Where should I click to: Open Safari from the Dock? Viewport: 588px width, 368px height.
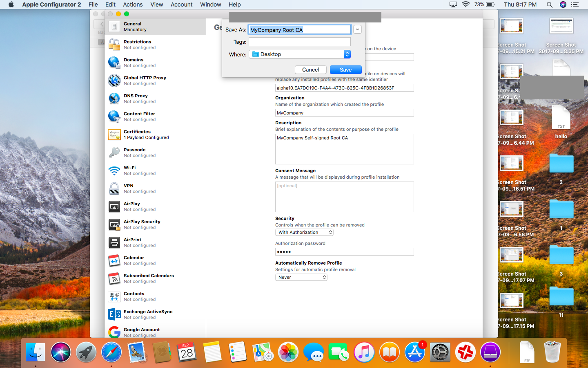click(111, 352)
